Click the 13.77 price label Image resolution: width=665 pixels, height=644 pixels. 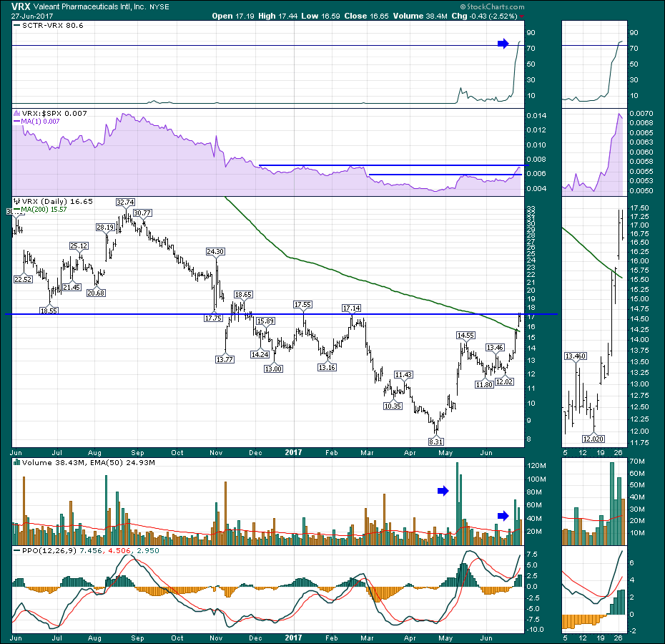coord(225,360)
